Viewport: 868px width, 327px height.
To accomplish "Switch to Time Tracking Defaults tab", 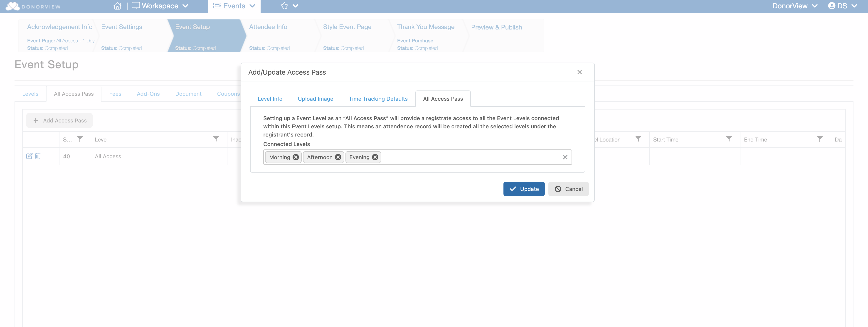I will click(x=378, y=99).
